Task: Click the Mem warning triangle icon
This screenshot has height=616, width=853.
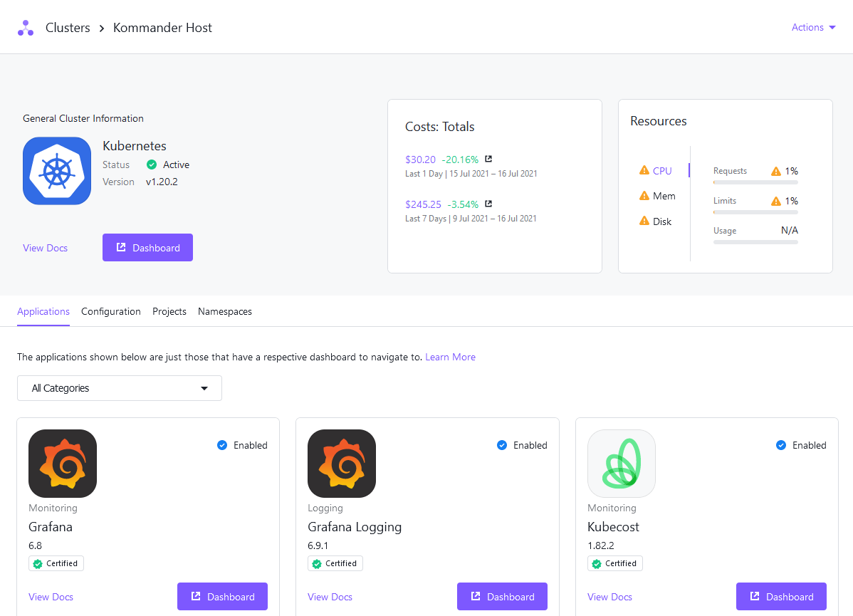Action: click(x=644, y=195)
